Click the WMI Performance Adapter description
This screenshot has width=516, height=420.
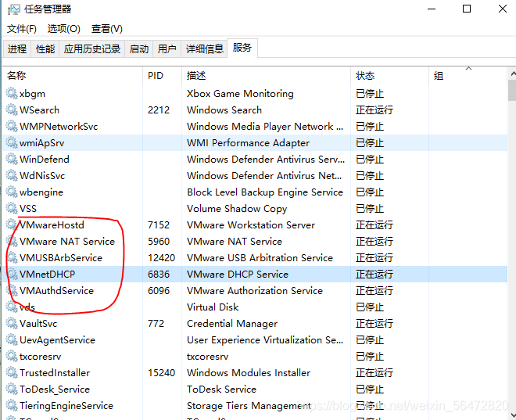[x=248, y=143]
